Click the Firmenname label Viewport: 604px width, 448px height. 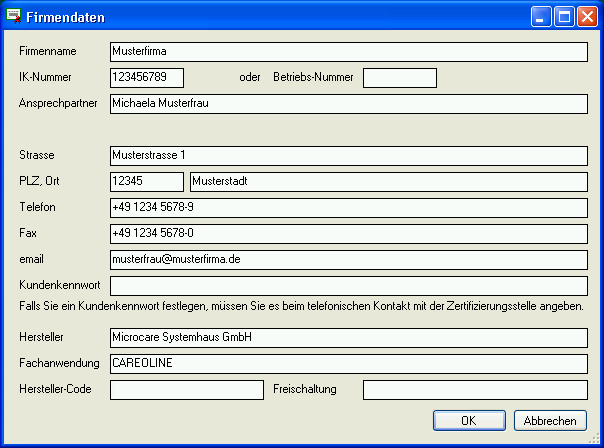pyautogui.click(x=48, y=51)
